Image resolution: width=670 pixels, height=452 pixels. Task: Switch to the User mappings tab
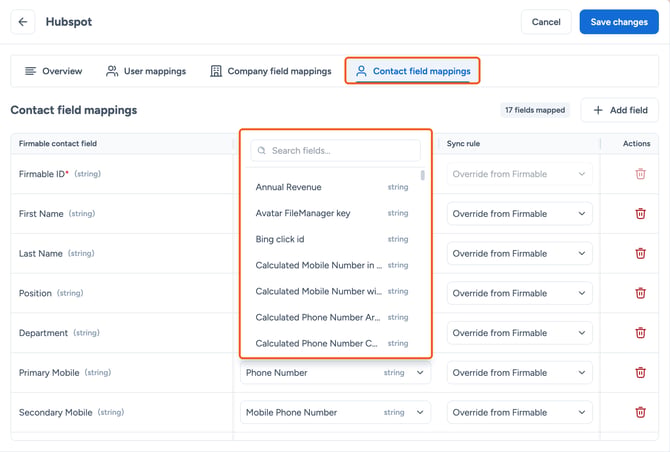(x=146, y=71)
